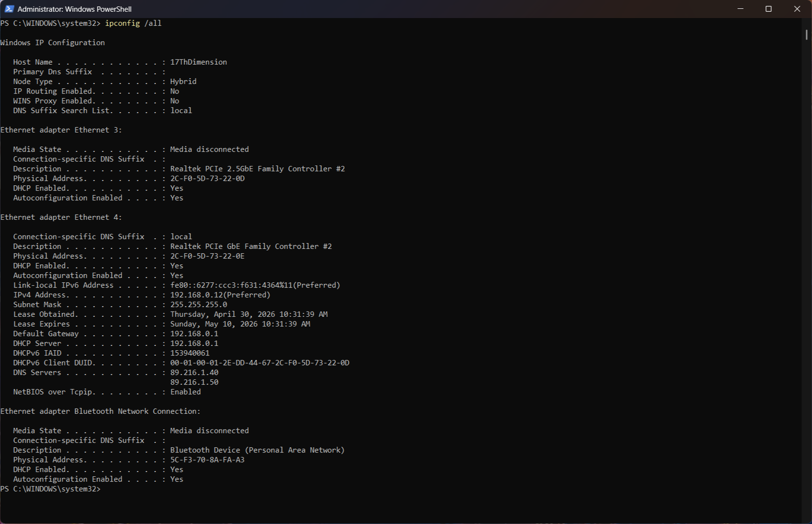The height and width of the screenshot is (524, 812).
Task: Click 'Realtek PCIe GbE Family Controller #2'
Action: click(251, 246)
